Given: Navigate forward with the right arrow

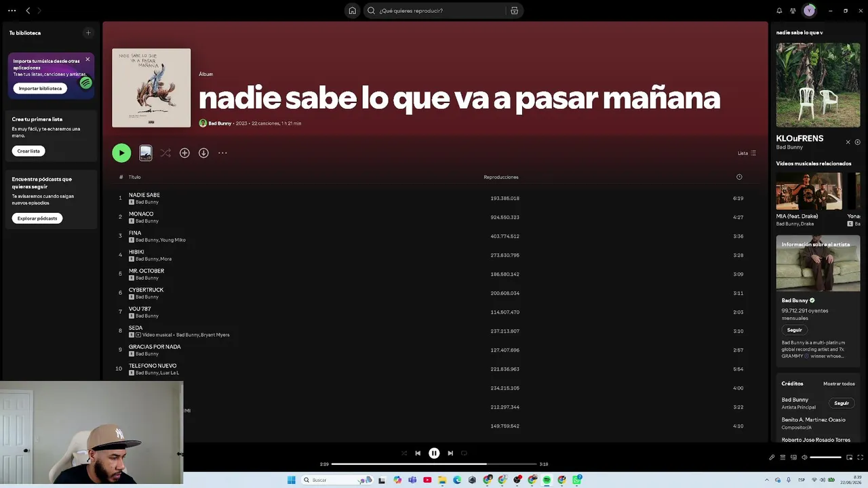Looking at the screenshot, I should (39, 11).
